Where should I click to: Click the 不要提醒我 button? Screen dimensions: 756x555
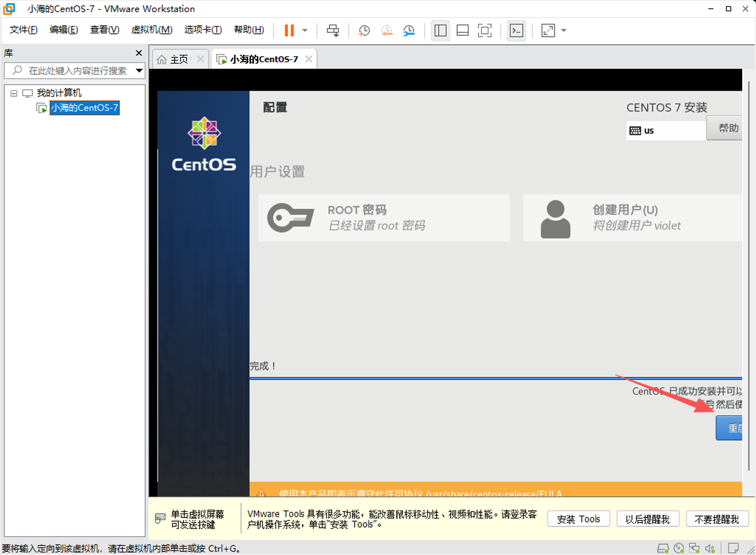click(717, 519)
